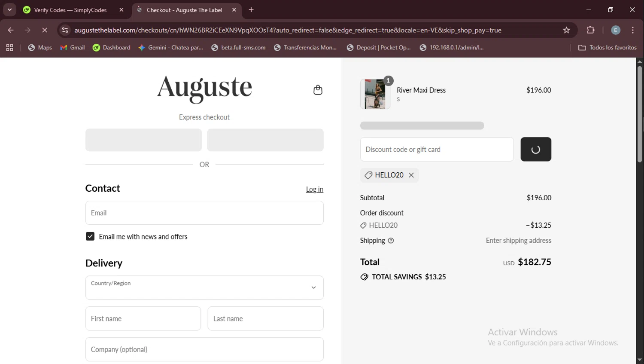Open the Gmail bookmark
The height and width of the screenshot is (364, 644).
73,48
